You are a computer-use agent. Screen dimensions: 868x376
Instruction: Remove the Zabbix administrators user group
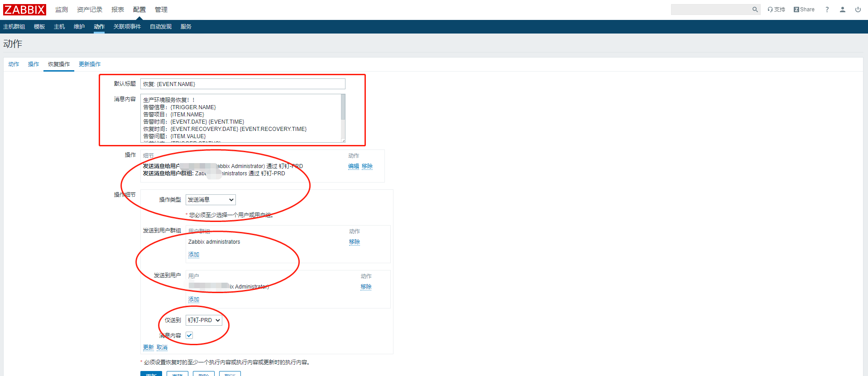pyautogui.click(x=355, y=242)
